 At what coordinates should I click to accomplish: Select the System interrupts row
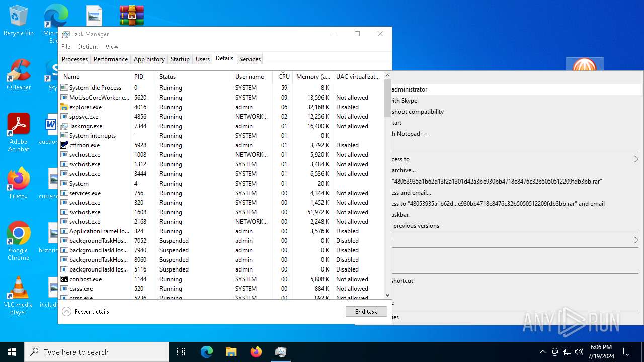click(221, 136)
